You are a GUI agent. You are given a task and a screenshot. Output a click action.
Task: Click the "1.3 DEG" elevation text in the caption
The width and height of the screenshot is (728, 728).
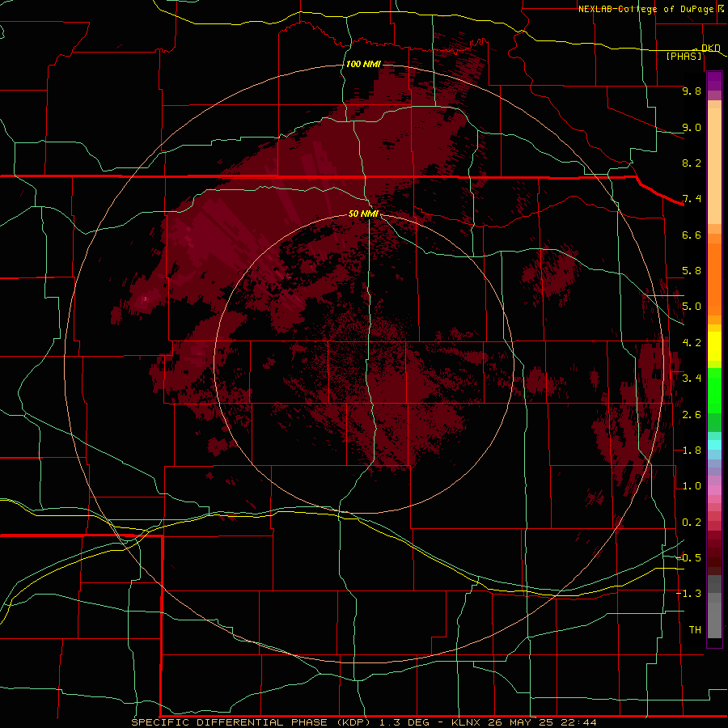pos(406,722)
